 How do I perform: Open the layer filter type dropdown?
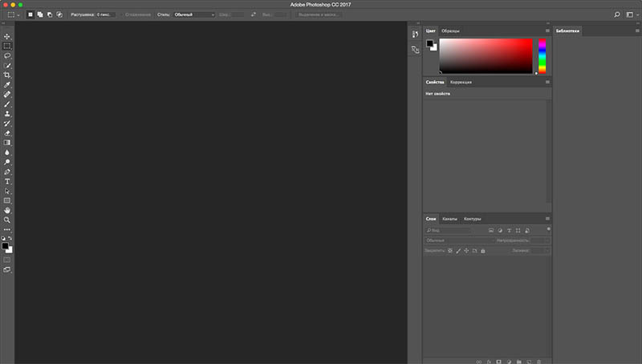coord(448,230)
